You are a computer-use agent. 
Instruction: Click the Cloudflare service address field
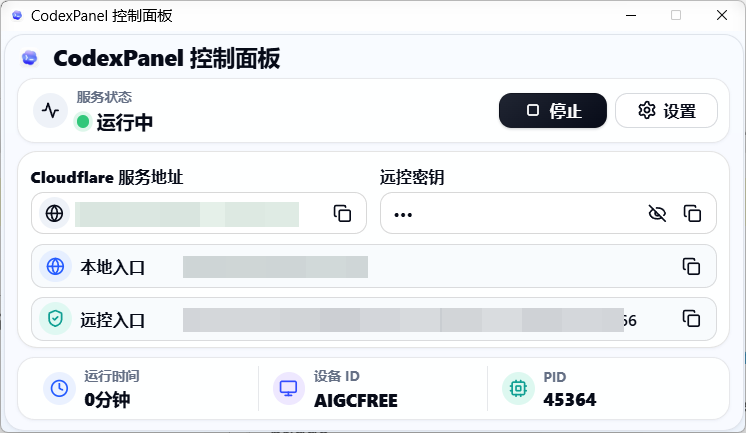(199, 213)
